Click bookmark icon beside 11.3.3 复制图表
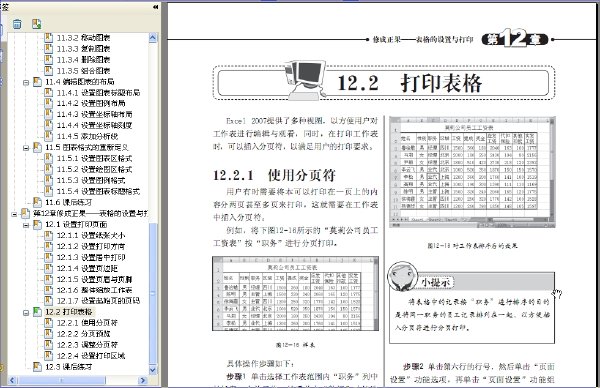Screen dimensions: 600x388 pos(49,49)
